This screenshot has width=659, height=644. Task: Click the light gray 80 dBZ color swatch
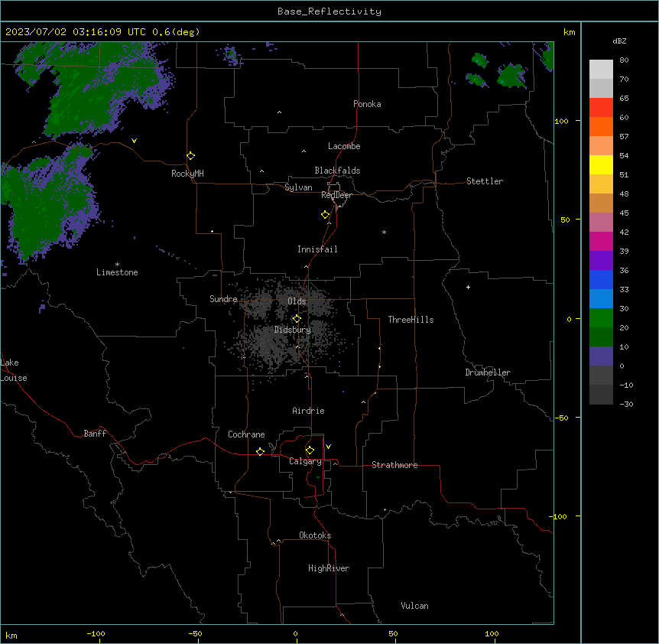601,70
